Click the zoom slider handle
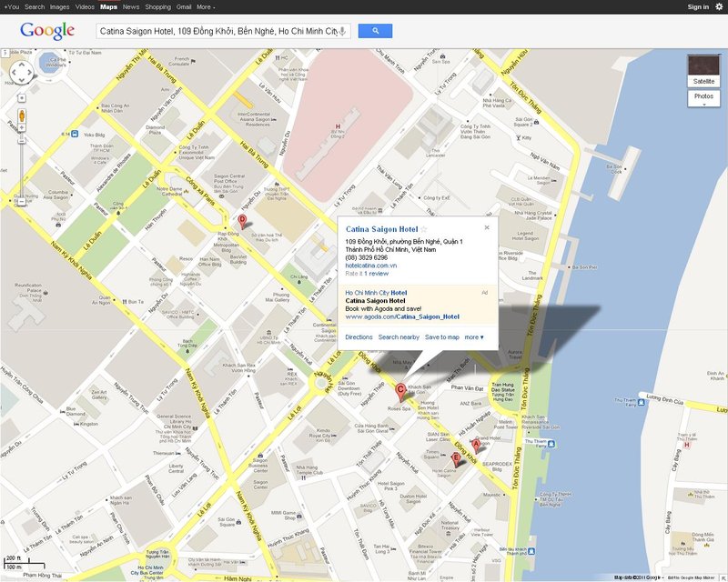Screen dimensions: 728x582 coord(21,139)
